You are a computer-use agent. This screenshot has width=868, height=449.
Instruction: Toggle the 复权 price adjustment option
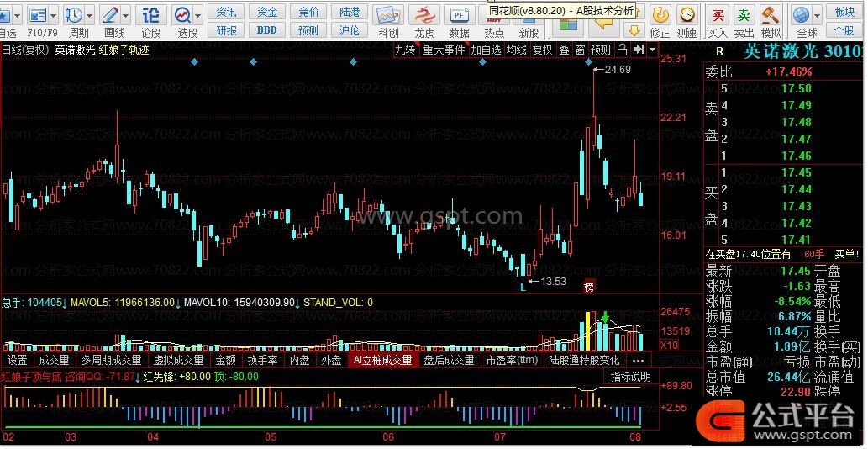point(543,50)
